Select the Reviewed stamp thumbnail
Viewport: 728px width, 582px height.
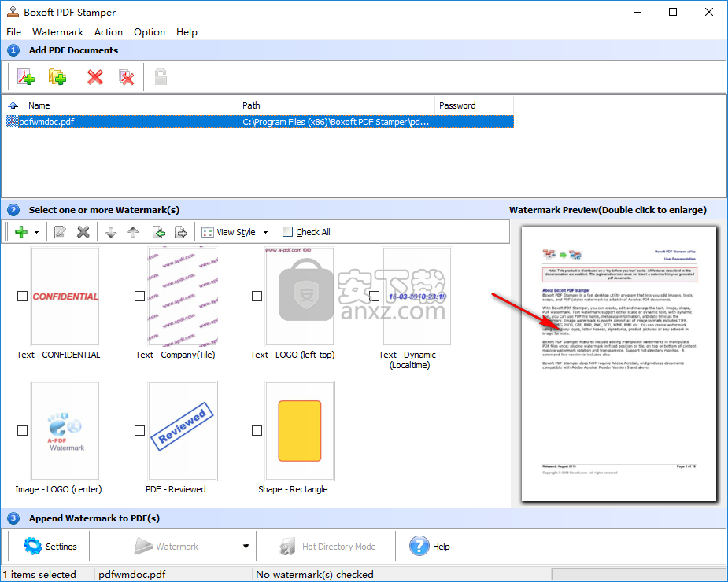coord(183,431)
